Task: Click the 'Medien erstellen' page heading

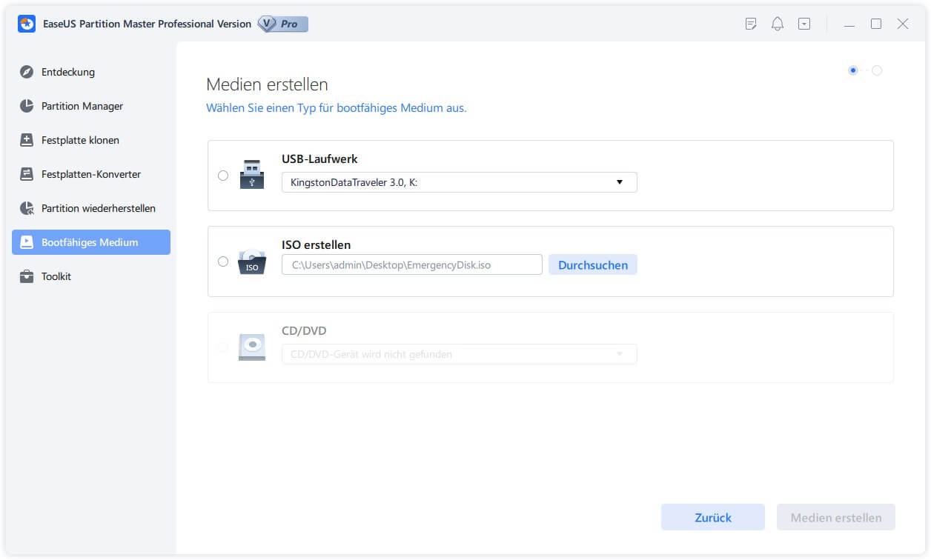Action: (267, 84)
